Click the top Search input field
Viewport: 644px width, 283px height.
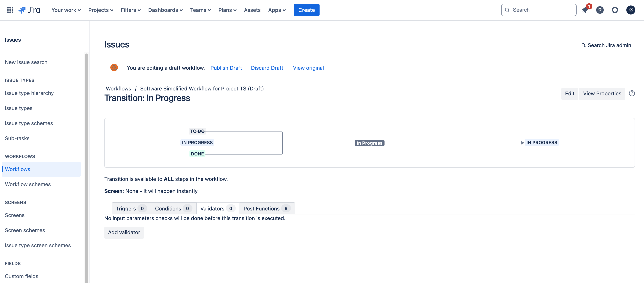tap(539, 10)
